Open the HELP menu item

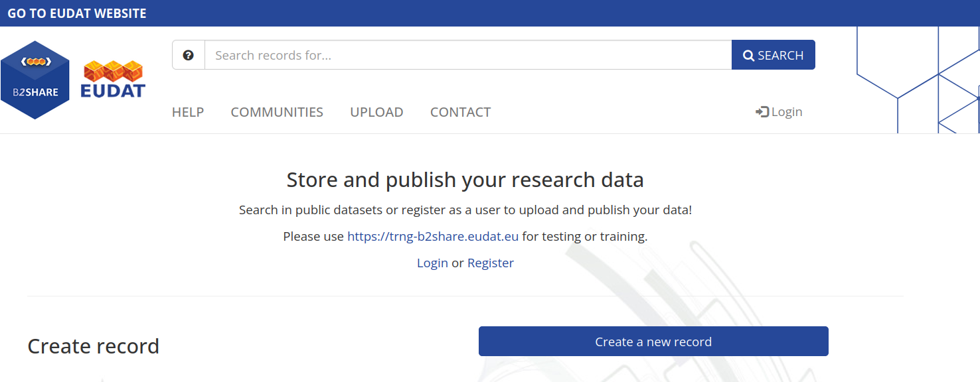[188, 112]
